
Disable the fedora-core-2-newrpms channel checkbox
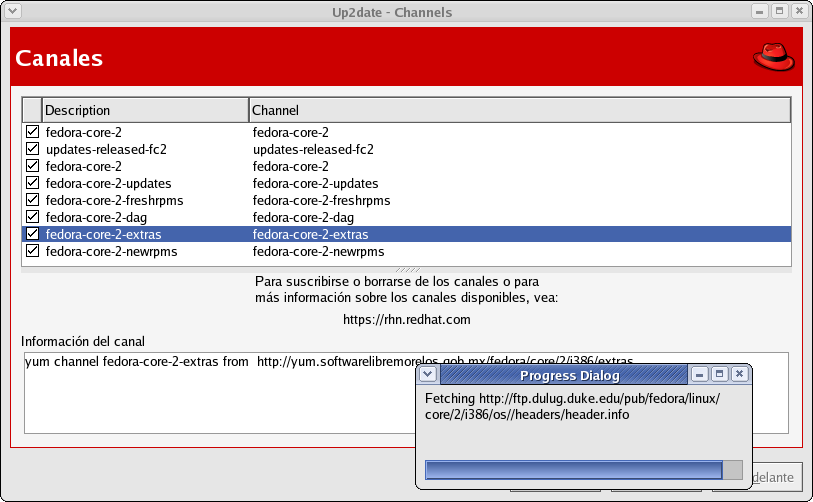coord(32,251)
